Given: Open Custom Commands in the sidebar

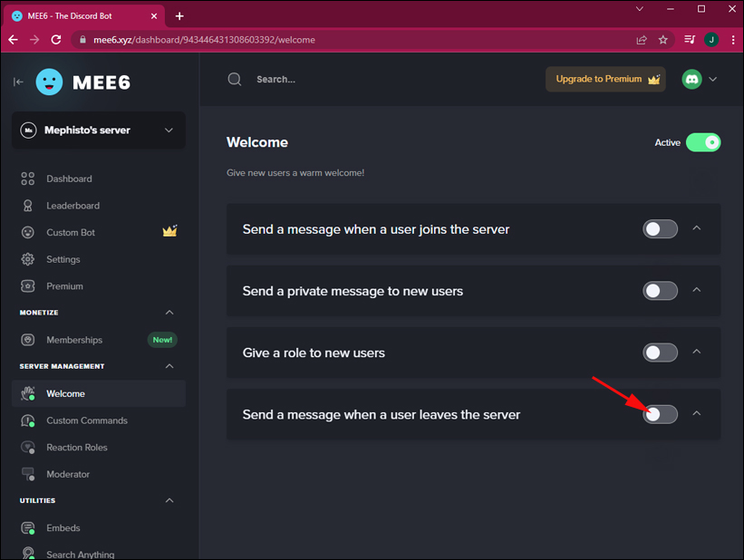Looking at the screenshot, I should coord(87,420).
